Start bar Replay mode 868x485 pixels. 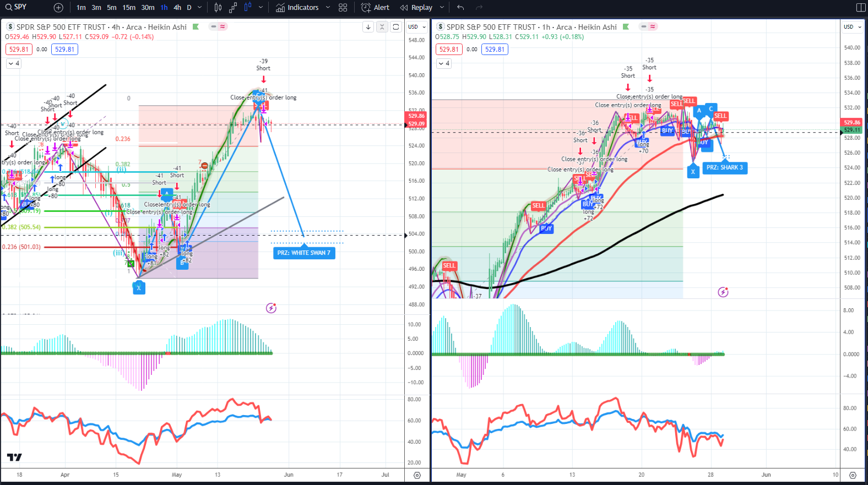(416, 8)
